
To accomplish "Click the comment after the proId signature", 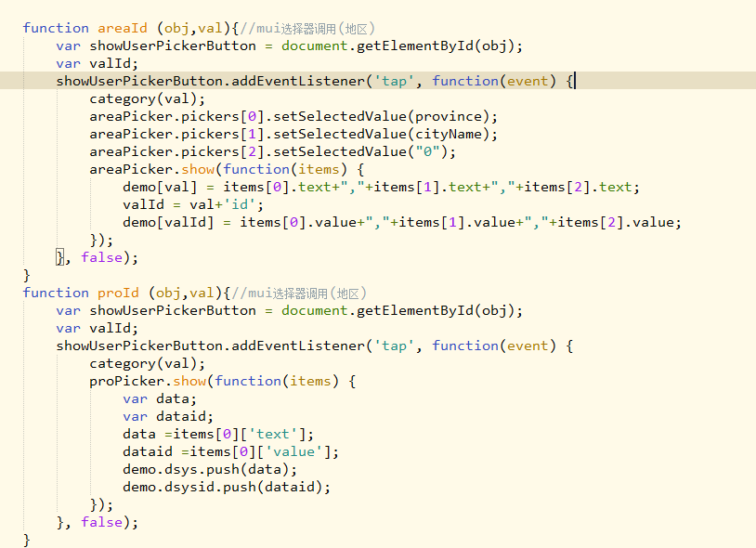I will click(299, 293).
